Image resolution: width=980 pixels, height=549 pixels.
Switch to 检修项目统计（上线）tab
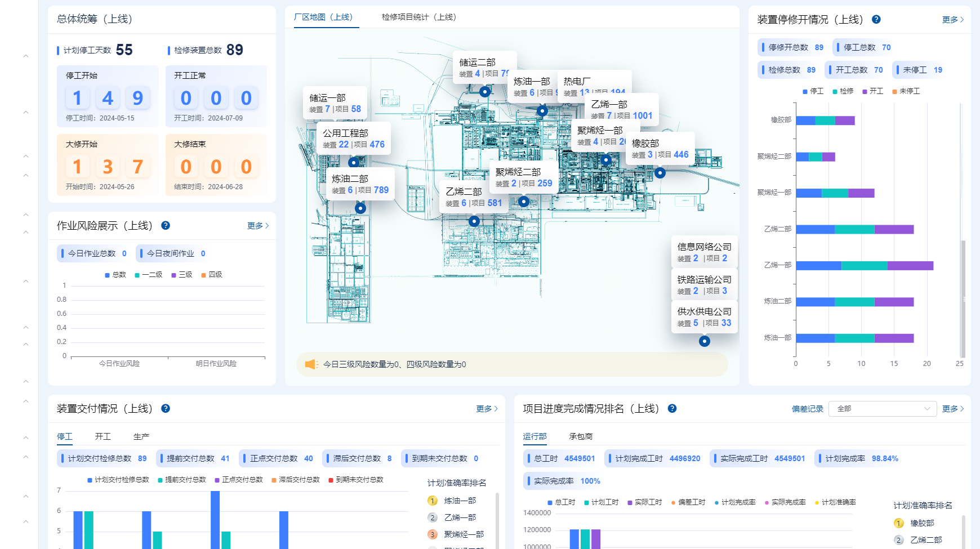click(x=418, y=17)
